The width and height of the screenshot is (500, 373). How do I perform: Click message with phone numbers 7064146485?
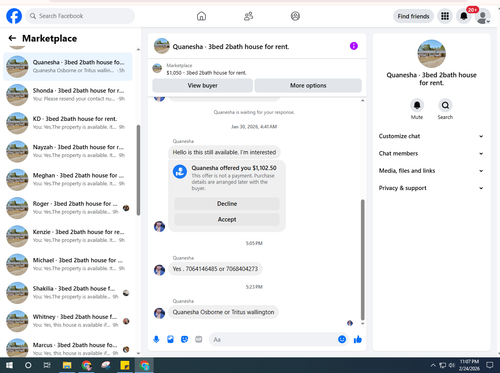(x=215, y=269)
